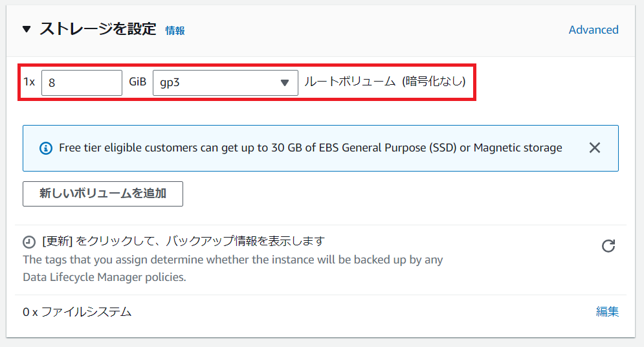Click the GiB unit label

137,83
